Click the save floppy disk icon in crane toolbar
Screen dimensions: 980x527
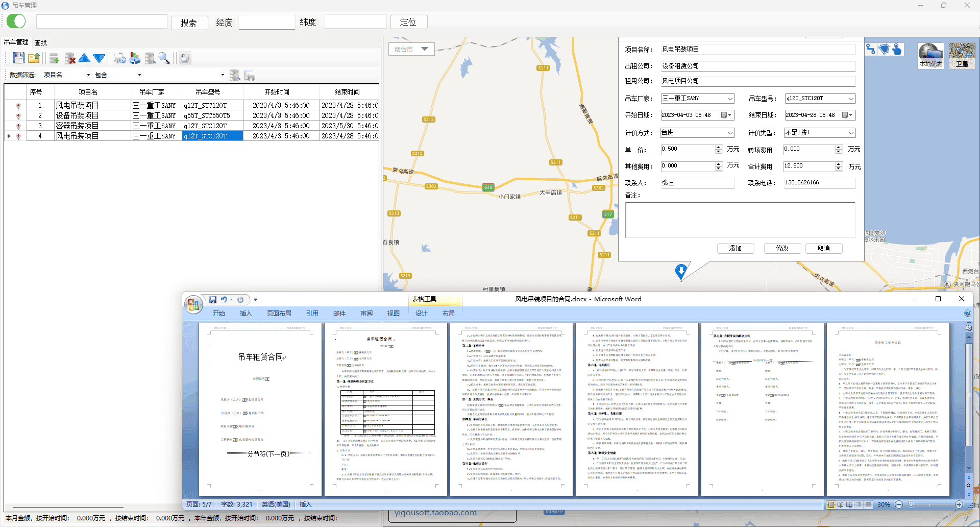click(x=19, y=58)
